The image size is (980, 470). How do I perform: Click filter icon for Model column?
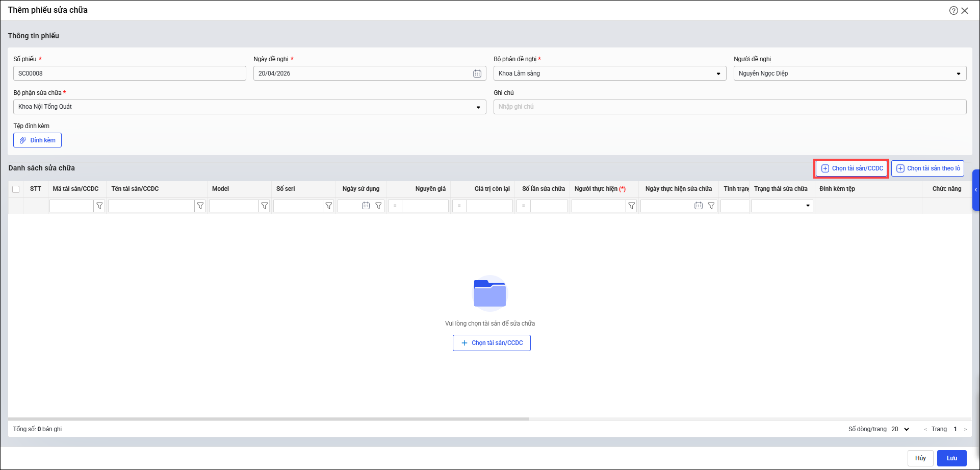point(265,206)
